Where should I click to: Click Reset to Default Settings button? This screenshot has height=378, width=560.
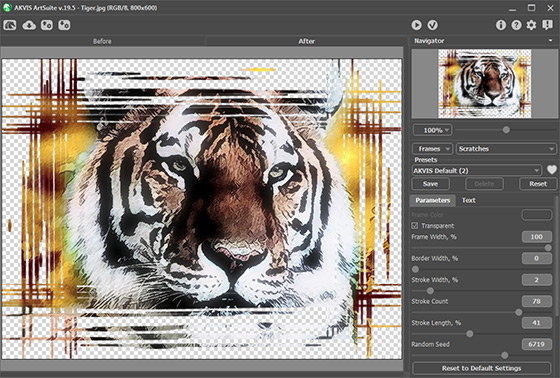tap(481, 368)
